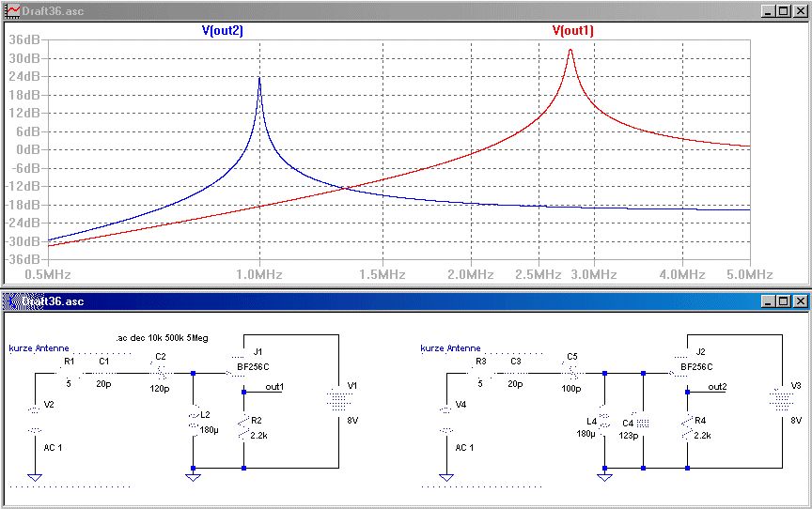Click the 120p value of C2
Image resolution: width=812 pixels, height=509 pixels.
[160, 389]
